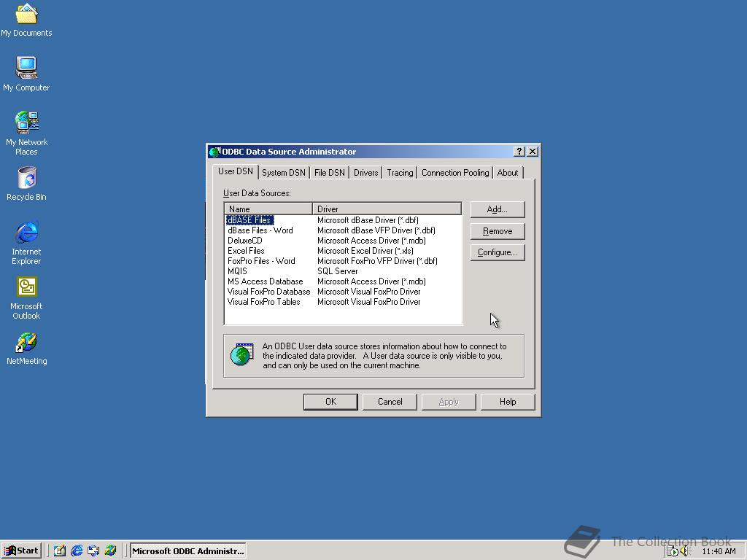
Task: Open the Drivers tab
Action: pyautogui.click(x=366, y=172)
